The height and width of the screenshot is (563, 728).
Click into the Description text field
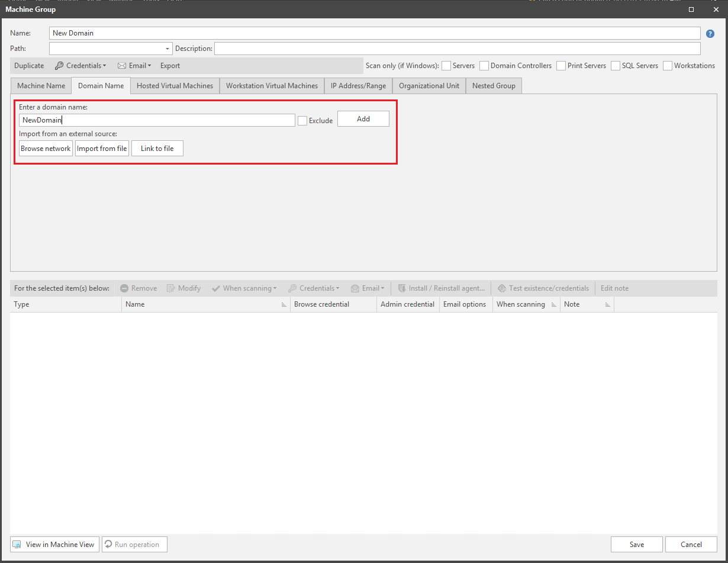(457, 49)
